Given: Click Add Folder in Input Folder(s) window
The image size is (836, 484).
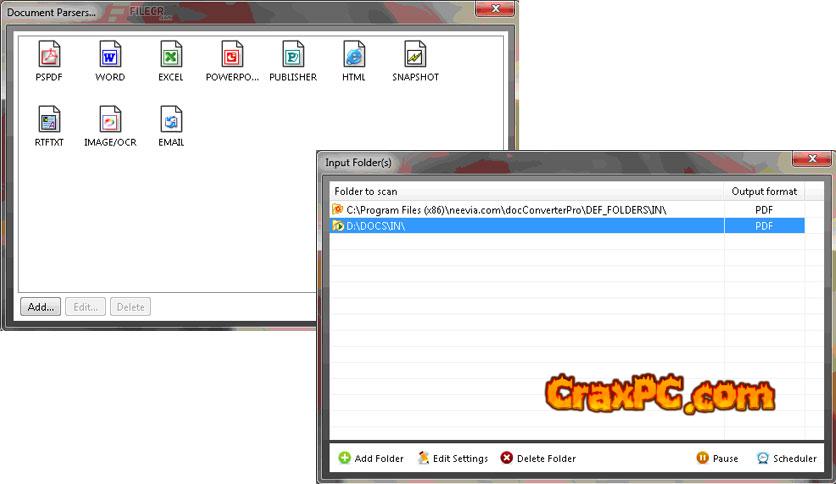Looking at the screenshot, I should [x=371, y=458].
